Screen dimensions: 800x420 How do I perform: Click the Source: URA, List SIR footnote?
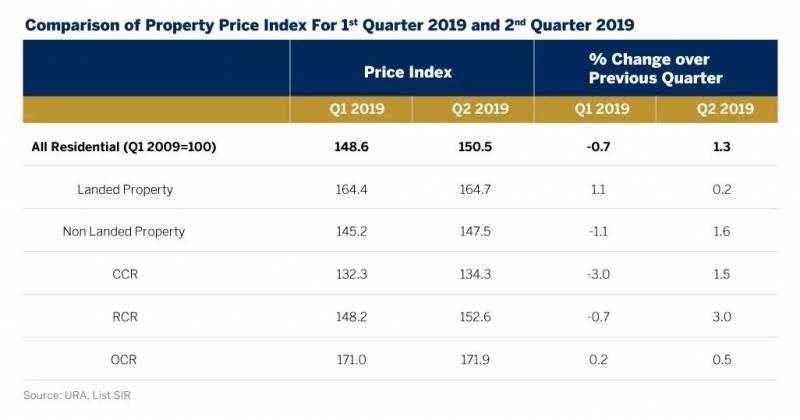(x=77, y=395)
